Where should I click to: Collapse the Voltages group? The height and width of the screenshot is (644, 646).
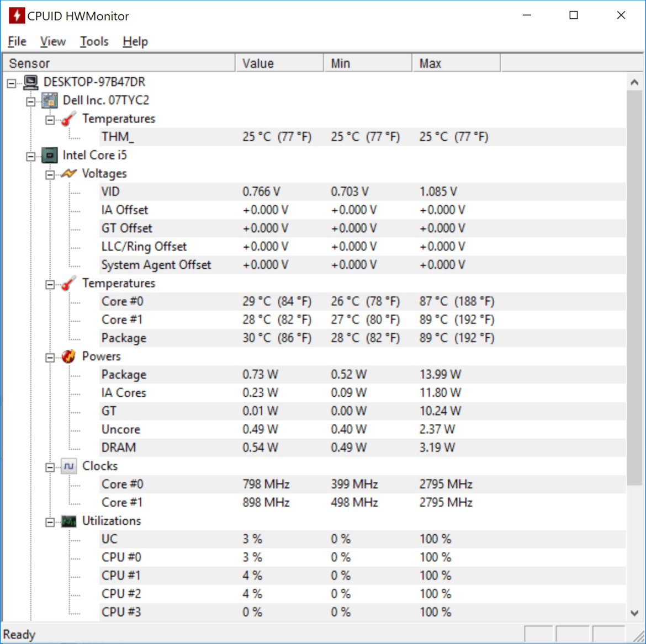[x=50, y=175]
